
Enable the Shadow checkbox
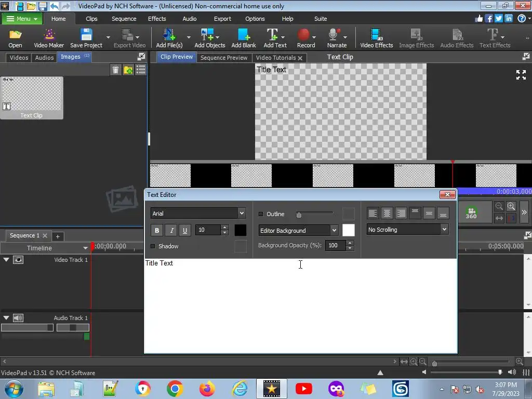pyautogui.click(x=153, y=246)
